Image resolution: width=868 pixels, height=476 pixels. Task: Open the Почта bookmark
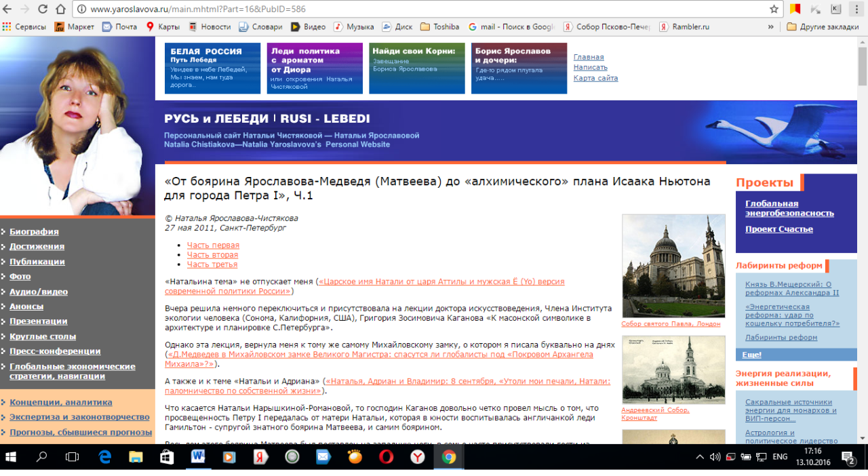tap(119, 27)
